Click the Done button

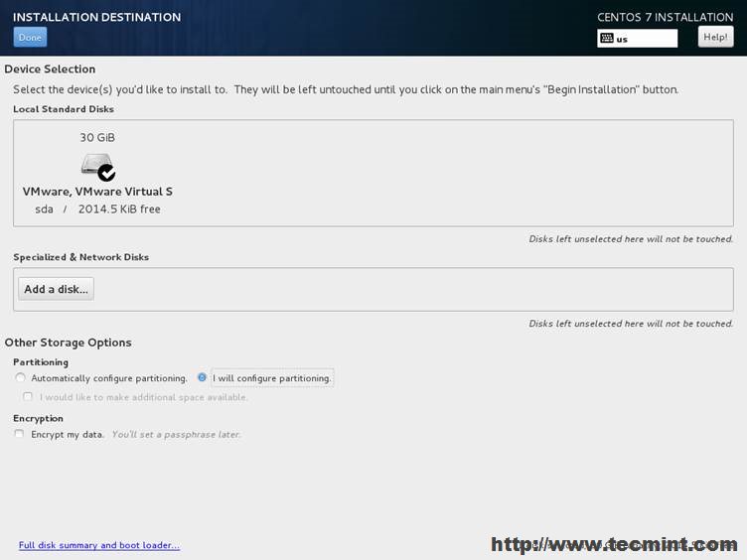[x=30, y=37]
